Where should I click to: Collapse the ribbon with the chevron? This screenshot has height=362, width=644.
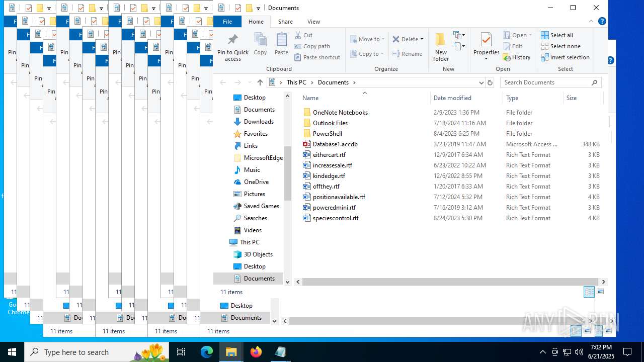(x=591, y=22)
